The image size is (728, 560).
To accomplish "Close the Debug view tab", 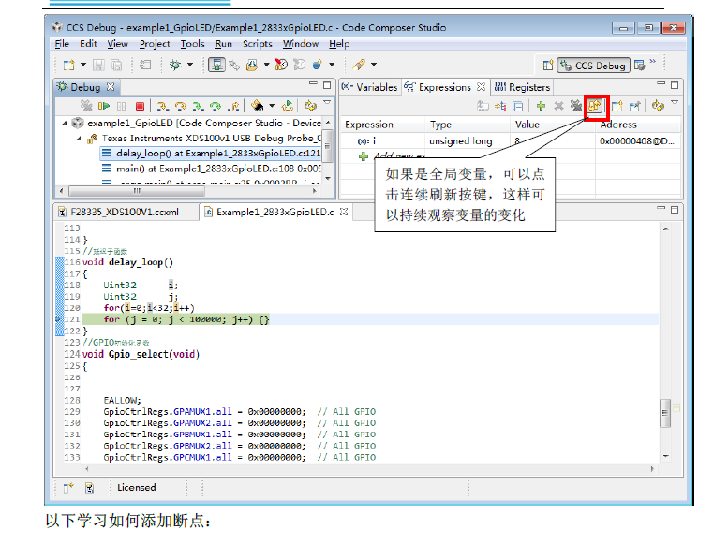I will pyautogui.click(x=111, y=87).
